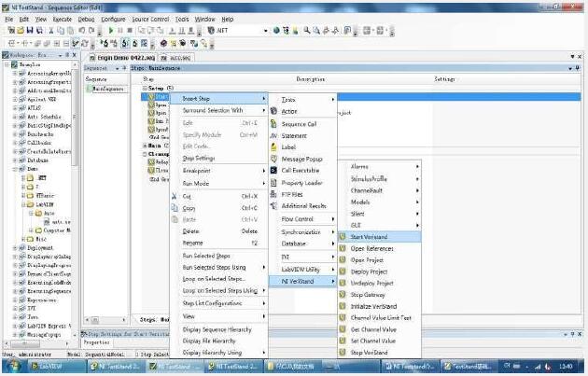Open the Flow Control submenu
588x376 pixels.
pos(299,219)
